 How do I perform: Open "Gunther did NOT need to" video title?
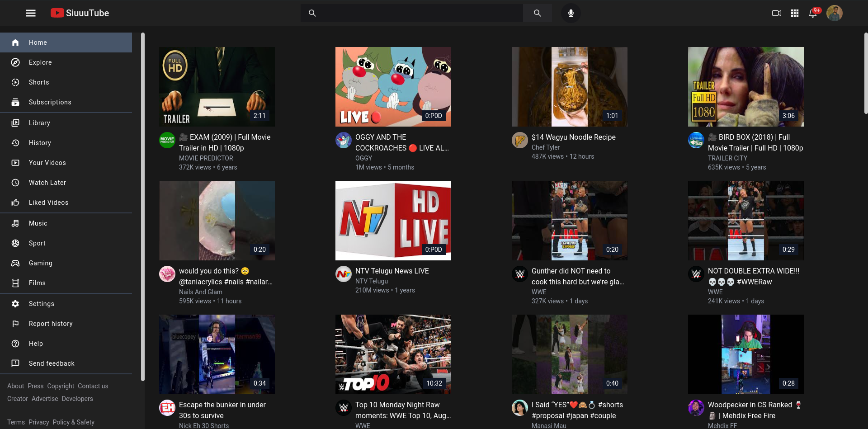click(578, 276)
